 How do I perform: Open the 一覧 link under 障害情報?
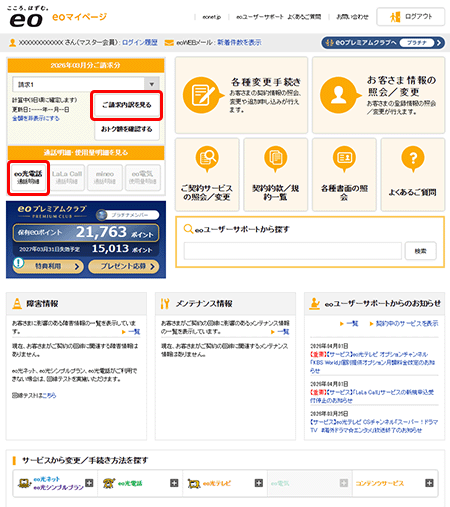point(134,332)
